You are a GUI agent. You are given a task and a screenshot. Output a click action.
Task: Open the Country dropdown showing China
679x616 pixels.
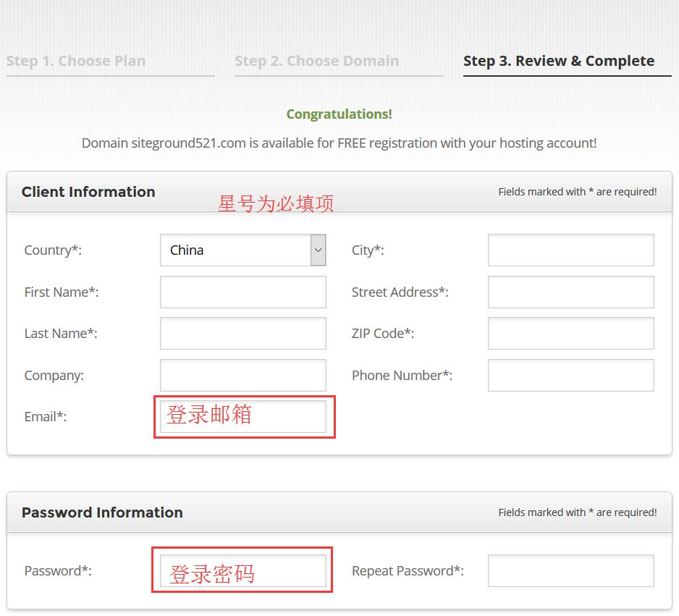(x=242, y=250)
